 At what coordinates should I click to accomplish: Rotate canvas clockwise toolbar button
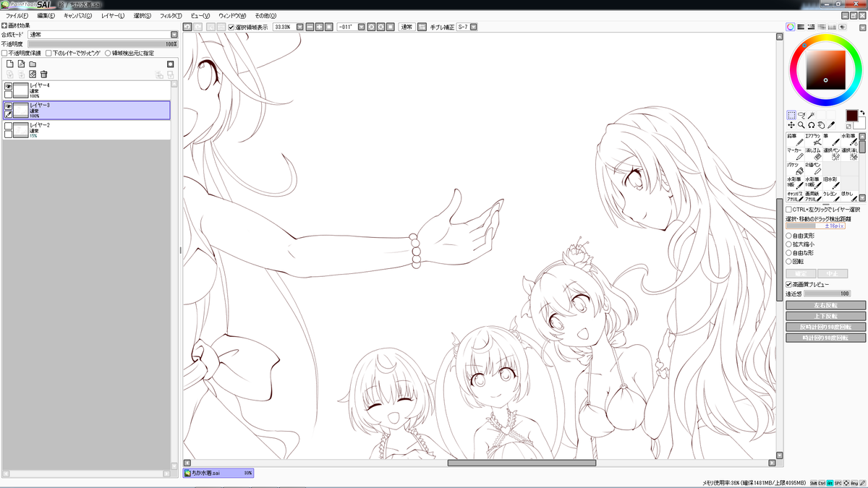pos(380,27)
